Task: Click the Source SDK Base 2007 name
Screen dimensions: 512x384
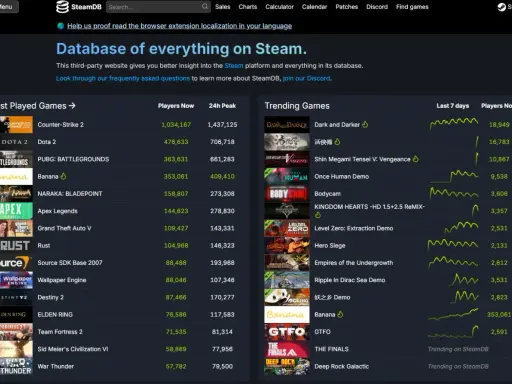Action: (x=70, y=263)
